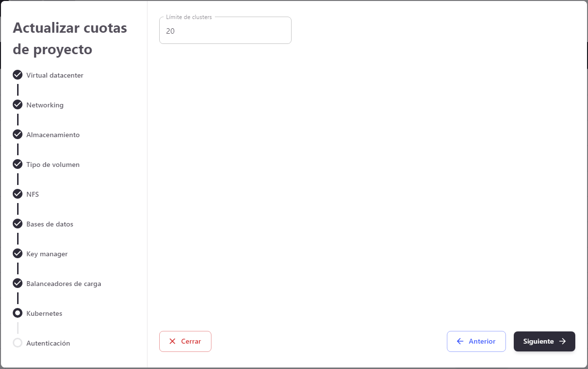
Task: Click the Límite de clusters input field
Action: 225,31
